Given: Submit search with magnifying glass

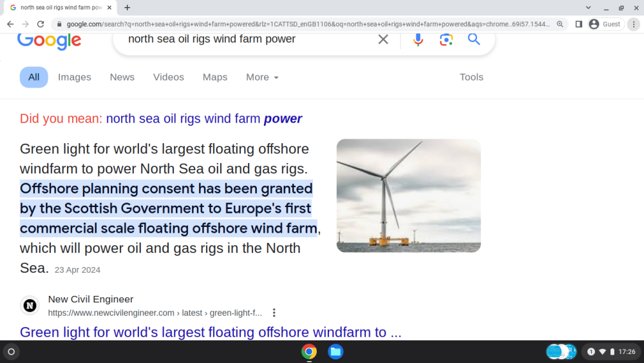Looking at the screenshot, I should click(474, 39).
